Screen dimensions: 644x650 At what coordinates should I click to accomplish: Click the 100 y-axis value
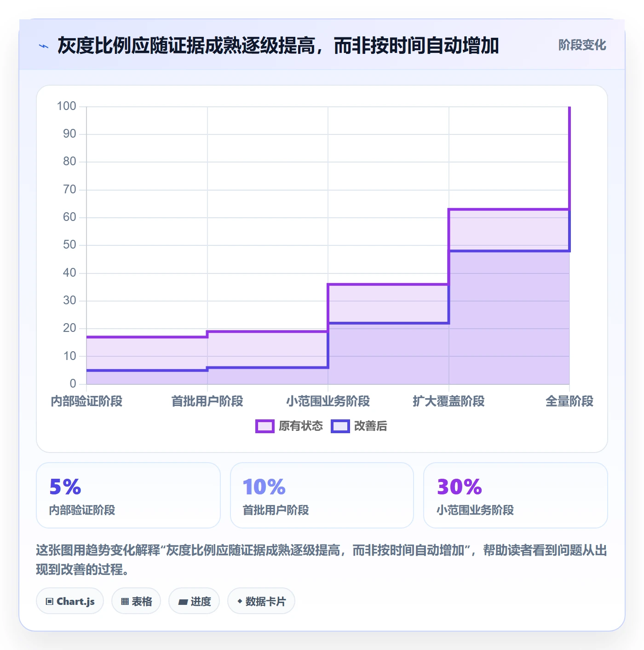(x=66, y=106)
